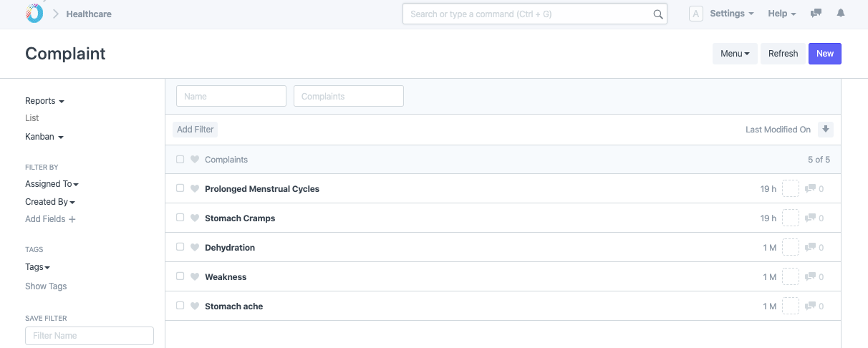Expand the Reports dropdown in sidebar
This screenshot has height=348, width=868.
pos(44,101)
